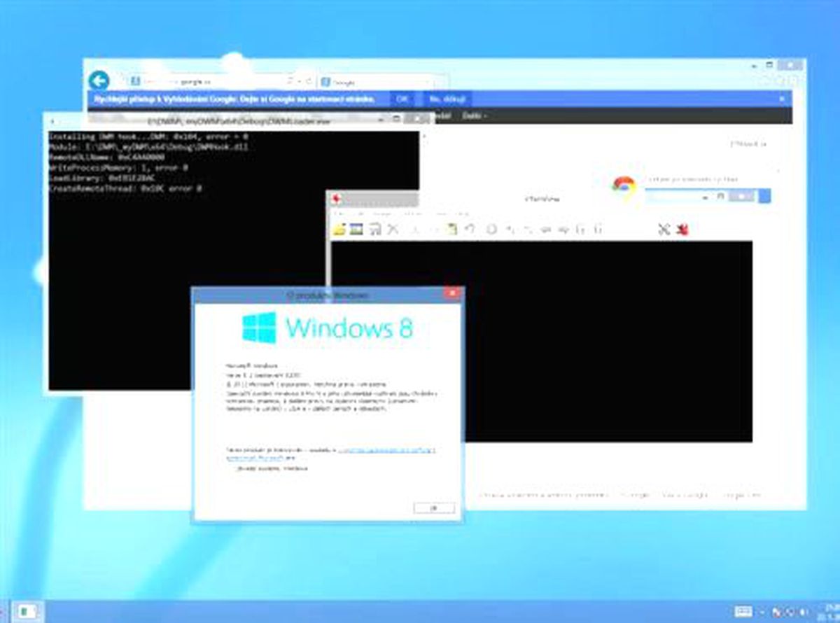The image size is (840, 623).
Task: Start slideshow from IrfanView toolbar
Action: [x=356, y=229]
